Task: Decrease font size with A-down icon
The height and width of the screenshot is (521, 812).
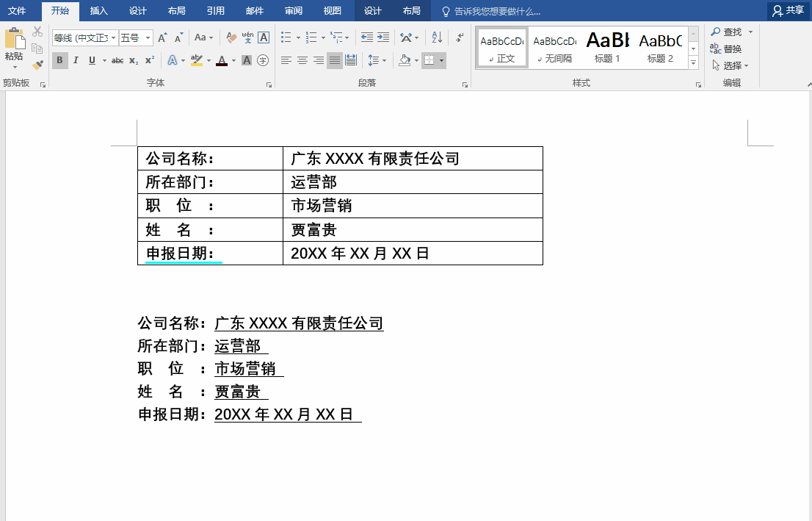Action: click(x=178, y=37)
